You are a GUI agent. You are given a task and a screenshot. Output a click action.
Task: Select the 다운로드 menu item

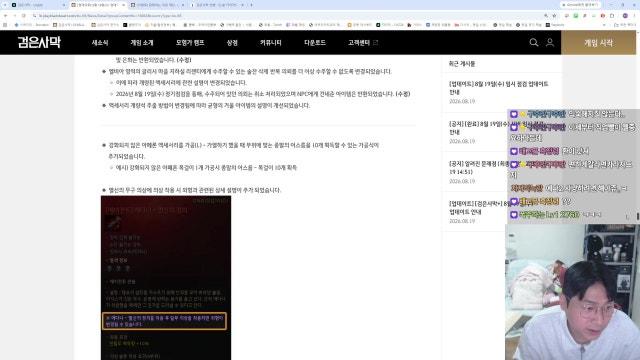315,42
